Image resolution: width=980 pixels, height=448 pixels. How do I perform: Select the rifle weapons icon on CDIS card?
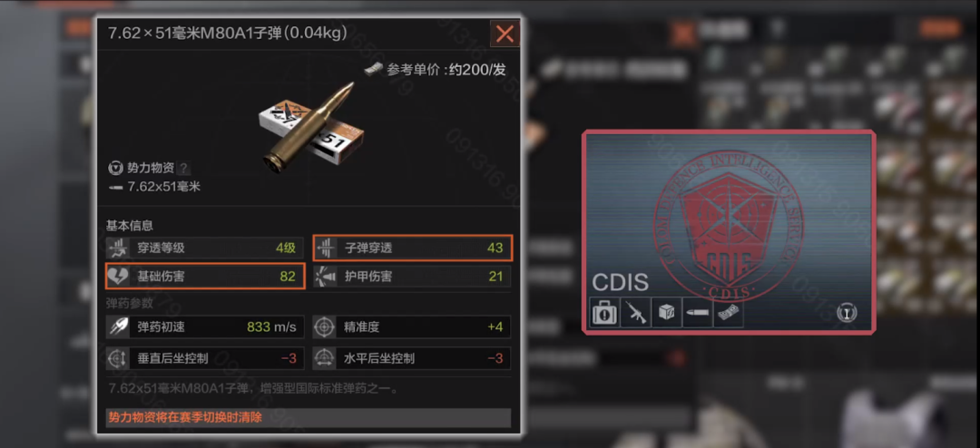point(635,312)
